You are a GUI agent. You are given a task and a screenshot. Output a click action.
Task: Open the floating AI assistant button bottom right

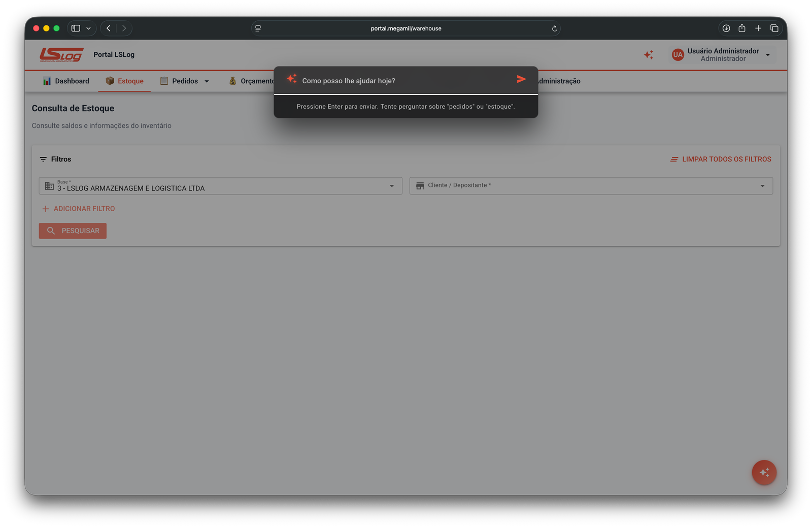(764, 472)
